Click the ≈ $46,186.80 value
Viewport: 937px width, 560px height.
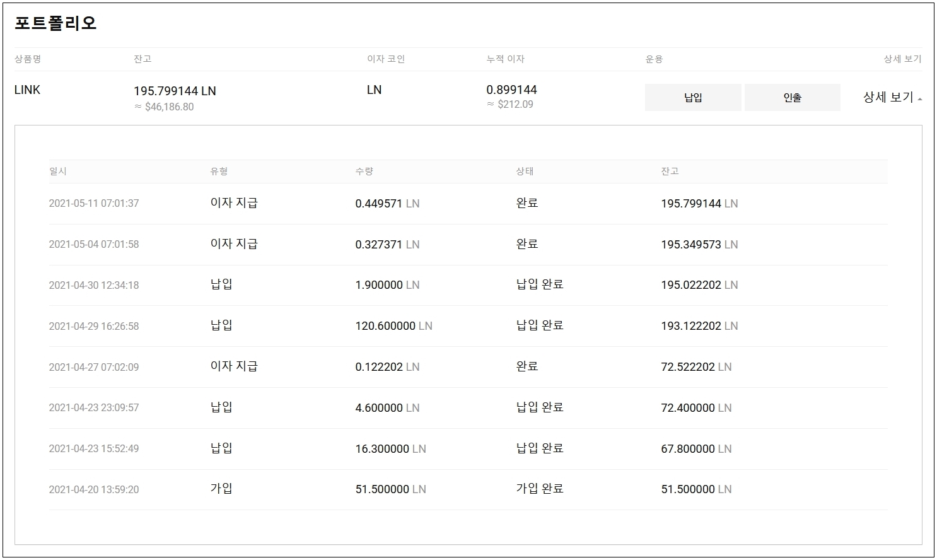coord(164,107)
